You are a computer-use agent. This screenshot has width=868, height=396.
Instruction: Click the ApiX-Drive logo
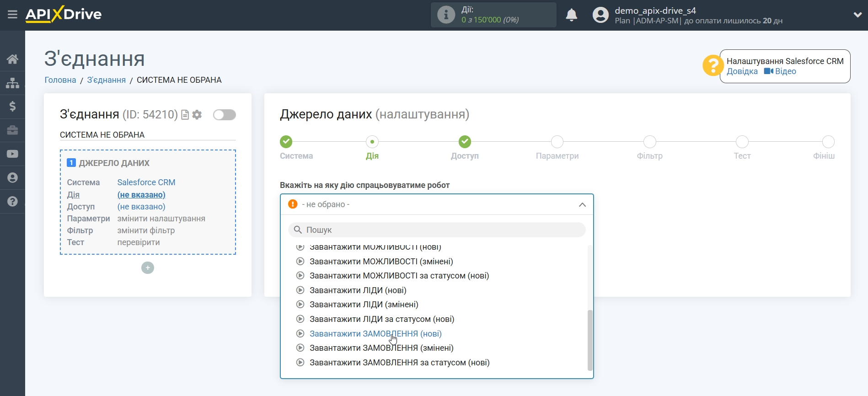[64, 14]
